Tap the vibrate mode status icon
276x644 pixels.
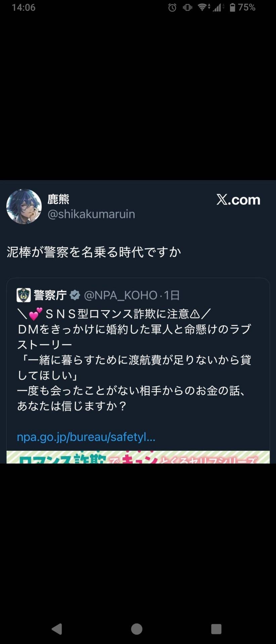187,7
